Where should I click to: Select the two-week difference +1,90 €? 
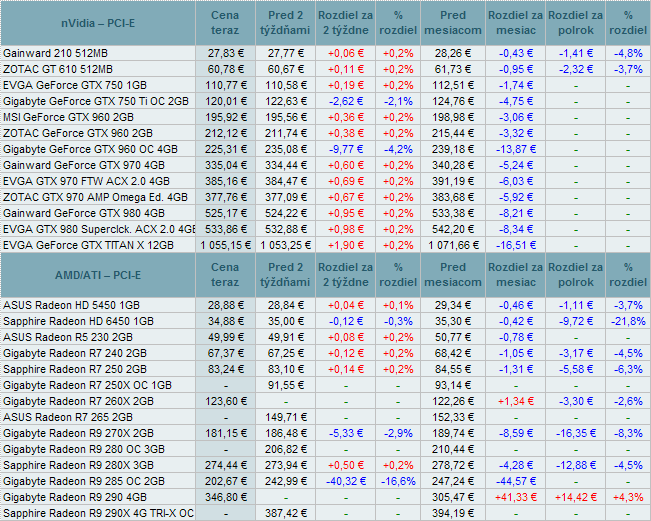(346, 245)
